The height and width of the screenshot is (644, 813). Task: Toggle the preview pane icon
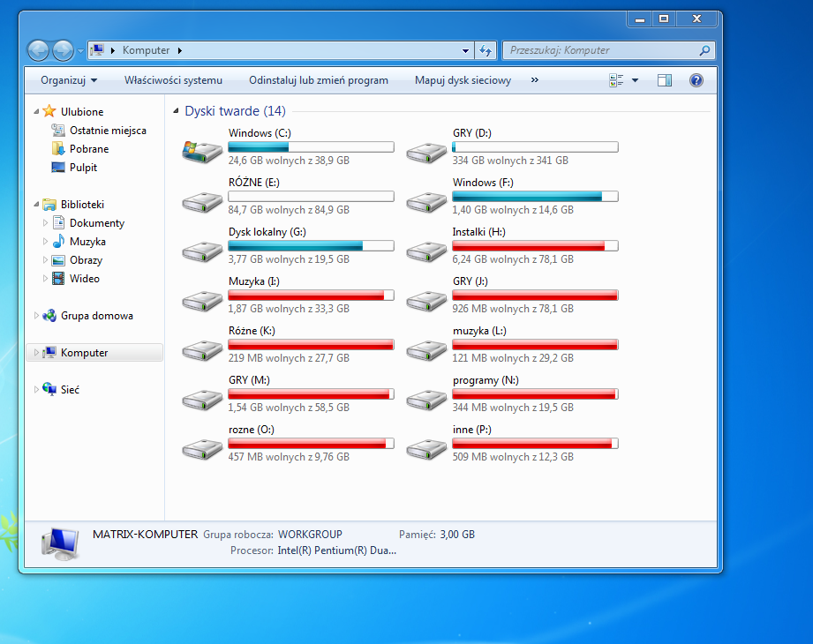pyautogui.click(x=665, y=80)
